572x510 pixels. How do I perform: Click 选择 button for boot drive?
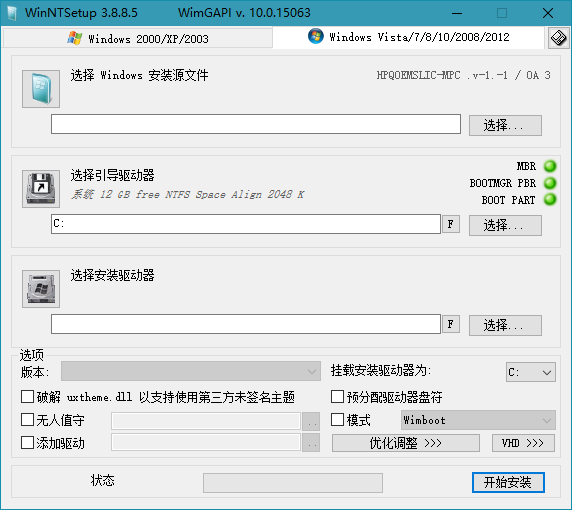click(505, 226)
